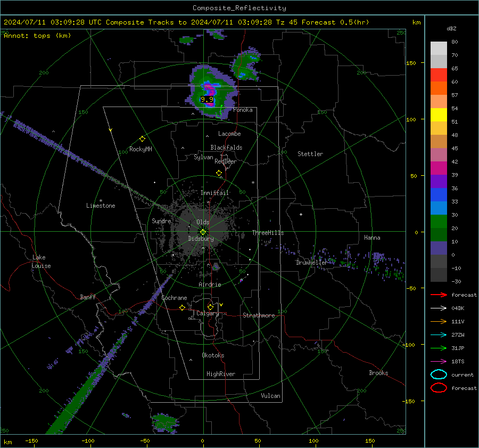Click the red forecast ellipse legend icon
The image size is (479, 448).
[439, 388]
